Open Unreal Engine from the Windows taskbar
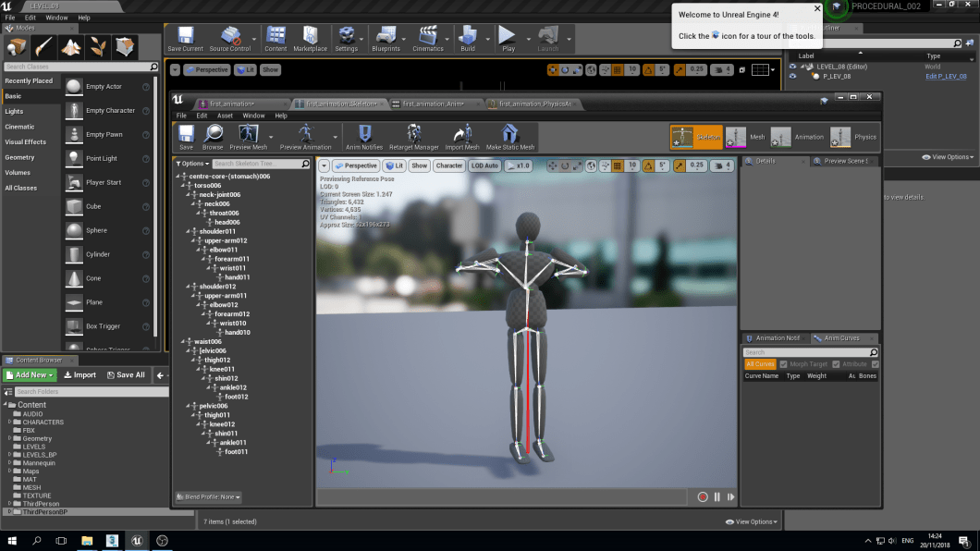Screen dimensions: 980x551 point(137,541)
